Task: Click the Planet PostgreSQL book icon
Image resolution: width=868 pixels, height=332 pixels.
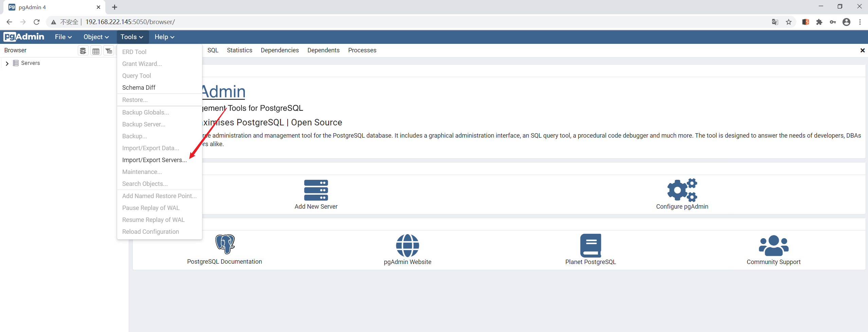Action: click(x=591, y=245)
